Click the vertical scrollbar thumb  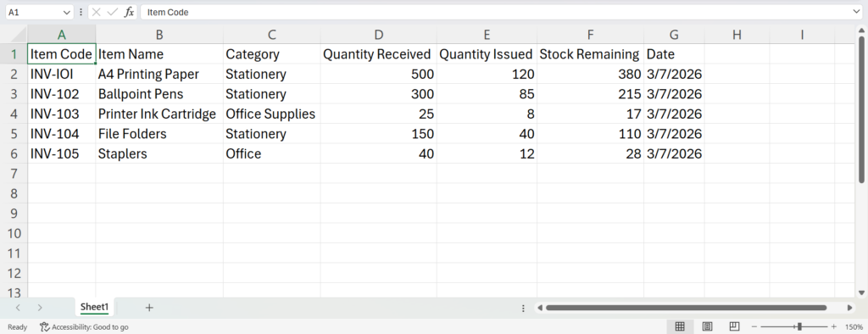pos(861,109)
